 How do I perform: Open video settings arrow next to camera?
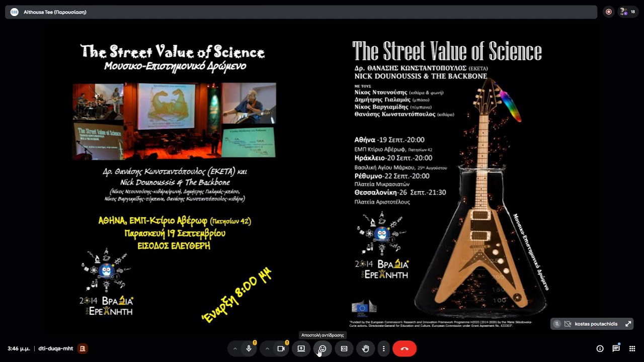click(267, 348)
